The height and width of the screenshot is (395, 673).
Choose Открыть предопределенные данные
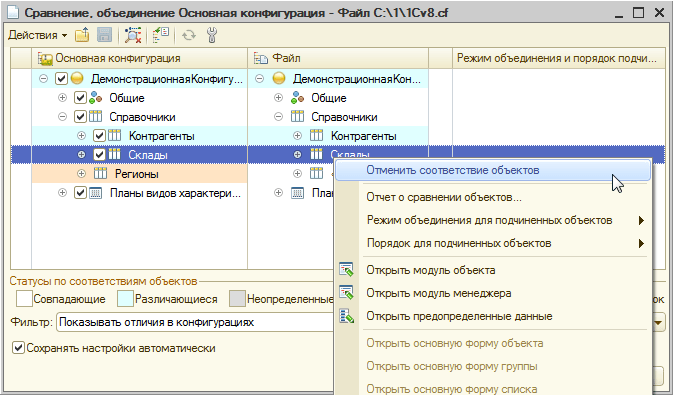click(492, 316)
